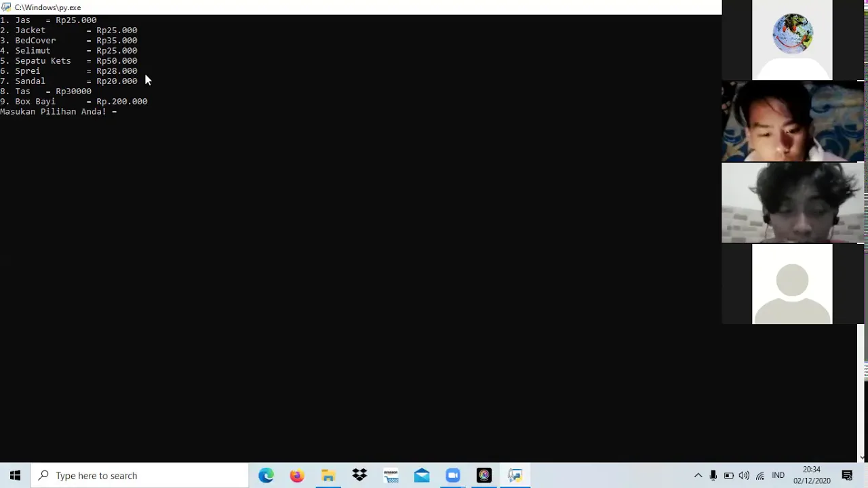Check the battery status icon

(x=729, y=476)
